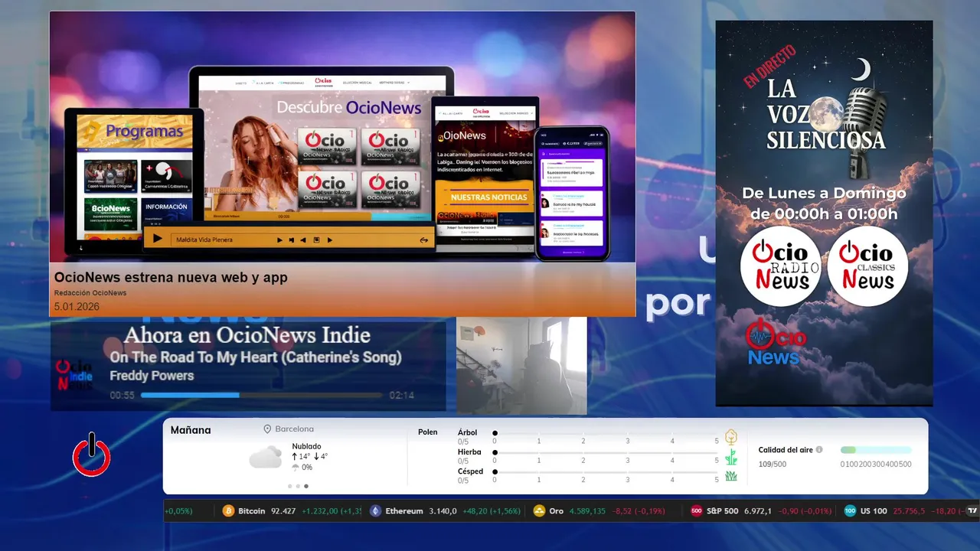Click the umbrella rain probability icon
Image resolution: width=980 pixels, height=551 pixels.
coord(296,468)
